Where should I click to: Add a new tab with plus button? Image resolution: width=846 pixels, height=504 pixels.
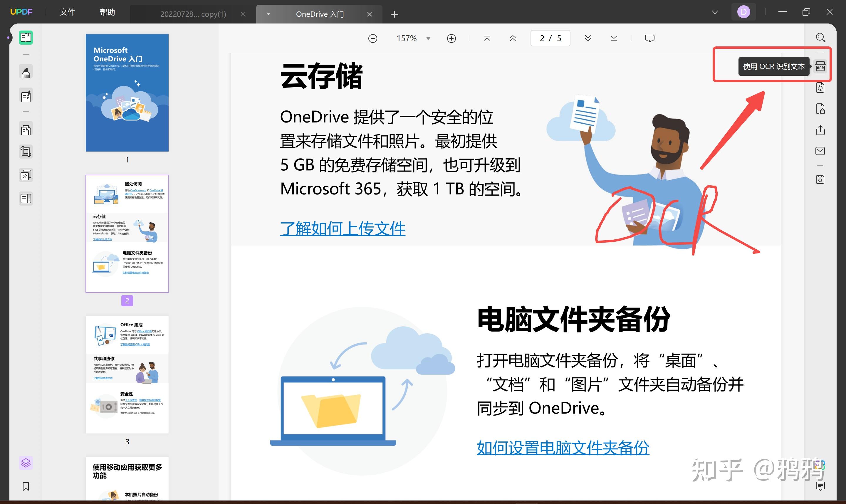coord(394,14)
